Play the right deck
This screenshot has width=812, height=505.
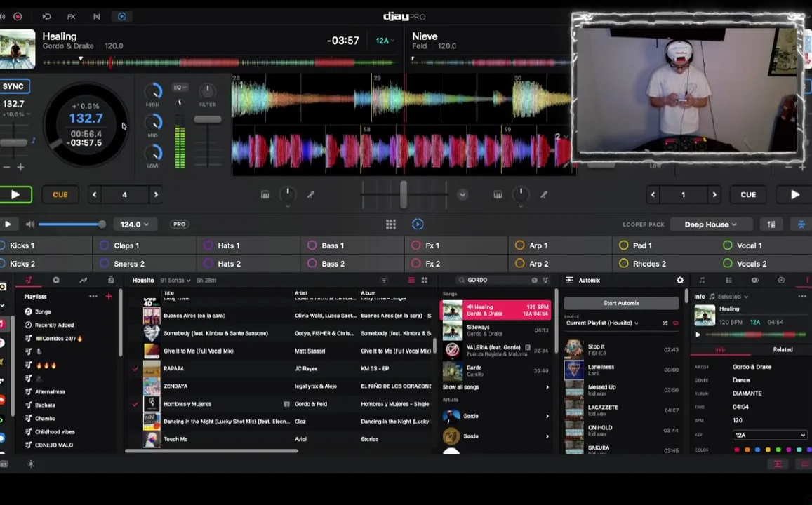coord(794,194)
